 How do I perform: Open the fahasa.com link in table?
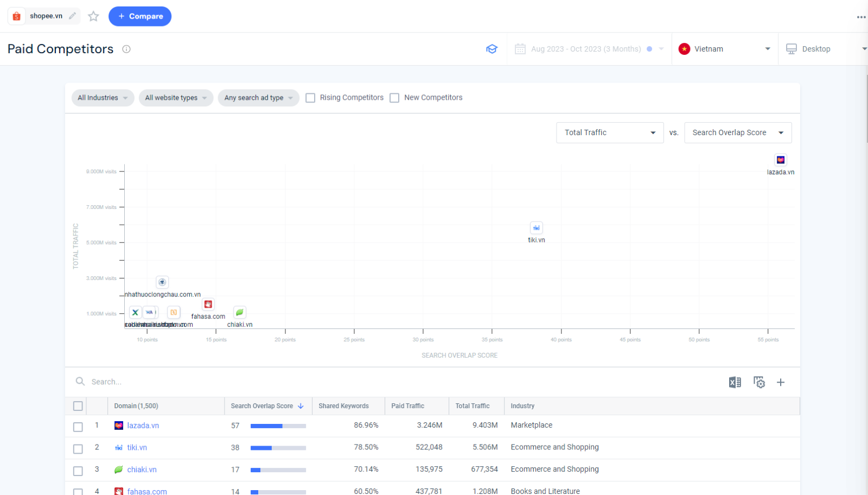click(x=147, y=491)
